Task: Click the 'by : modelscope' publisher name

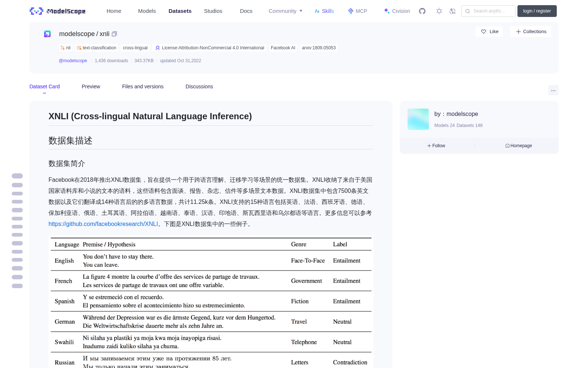Action: click(456, 114)
